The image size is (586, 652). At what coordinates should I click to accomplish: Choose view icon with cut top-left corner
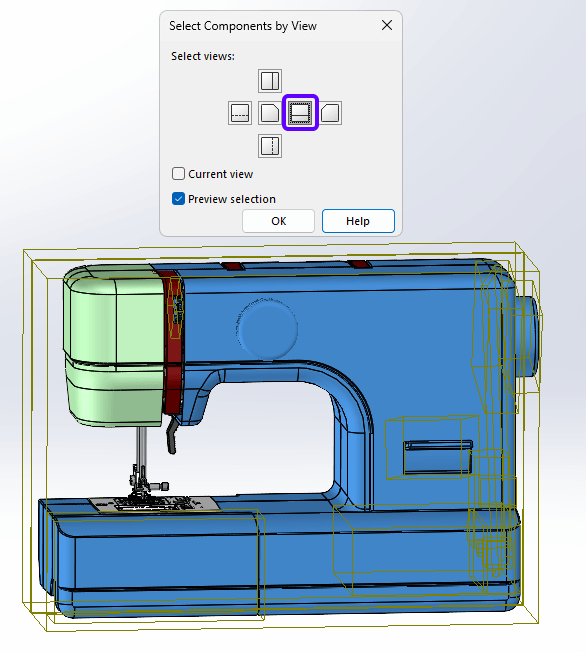pyautogui.click(x=330, y=113)
